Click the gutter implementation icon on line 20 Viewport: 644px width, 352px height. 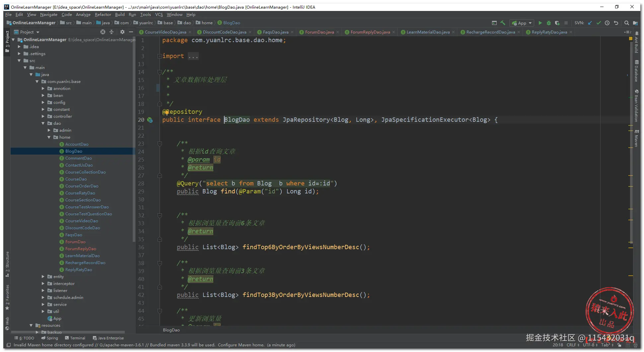click(150, 120)
